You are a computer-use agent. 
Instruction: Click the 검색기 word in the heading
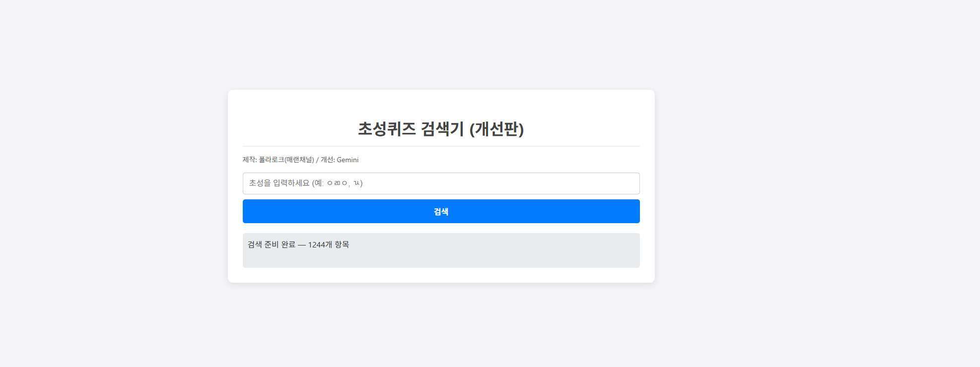click(x=442, y=129)
